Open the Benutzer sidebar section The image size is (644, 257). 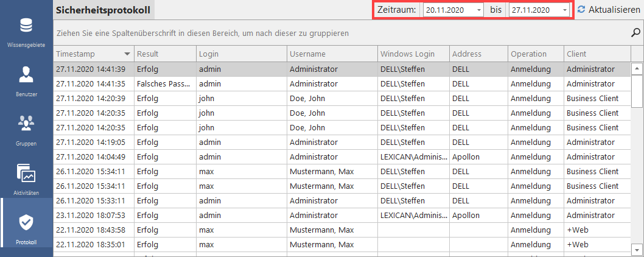coord(26,82)
